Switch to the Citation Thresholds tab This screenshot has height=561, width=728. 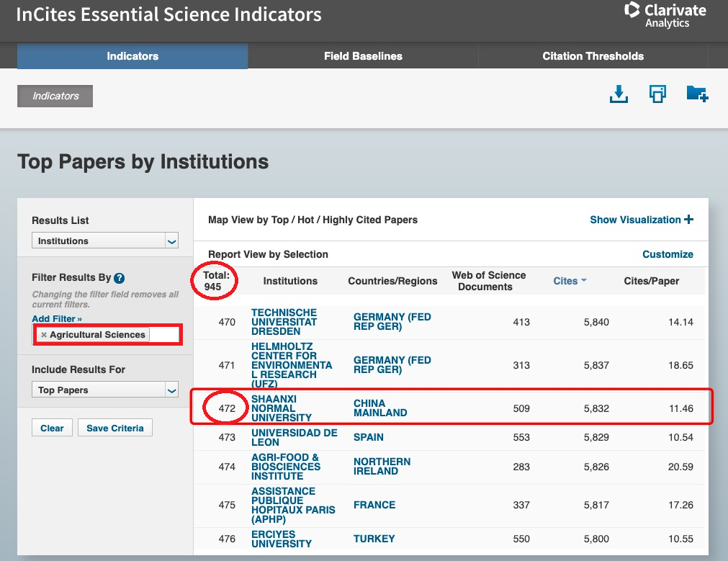pyautogui.click(x=593, y=56)
